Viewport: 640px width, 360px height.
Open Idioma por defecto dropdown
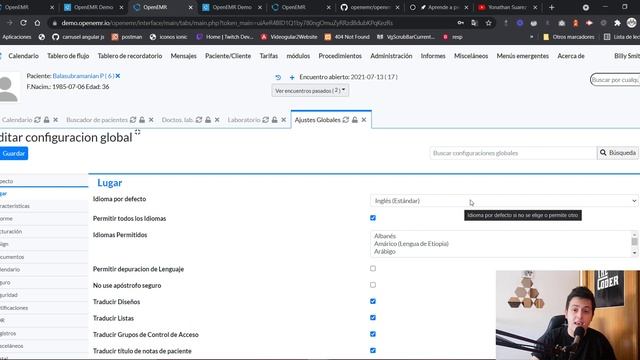pyautogui.click(x=504, y=201)
